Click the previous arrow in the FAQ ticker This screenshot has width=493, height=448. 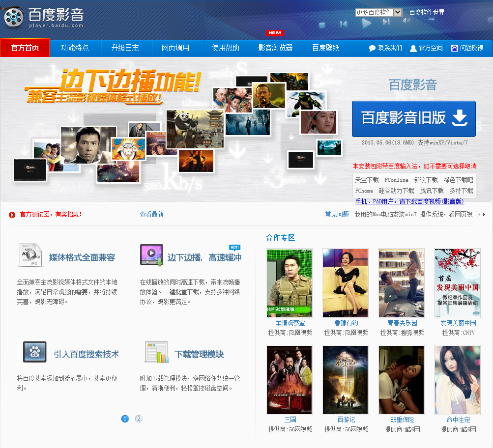[x=479, y=215]
